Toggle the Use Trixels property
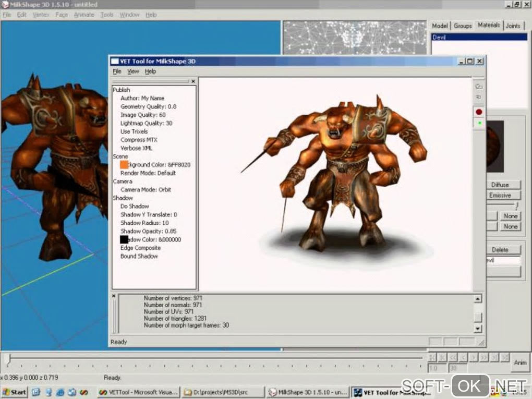Viewport: 532px width, 399px height. tap(134, 131)
